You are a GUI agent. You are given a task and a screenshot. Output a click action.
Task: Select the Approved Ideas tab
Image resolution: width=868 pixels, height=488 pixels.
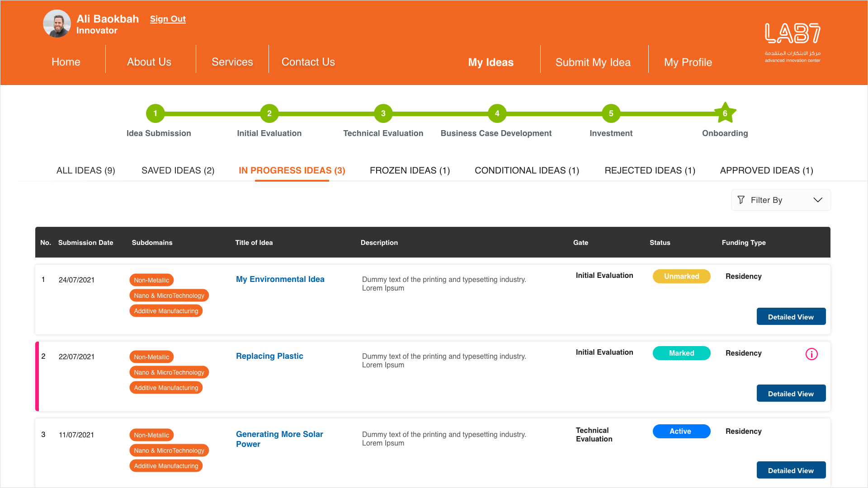(766, 170)
